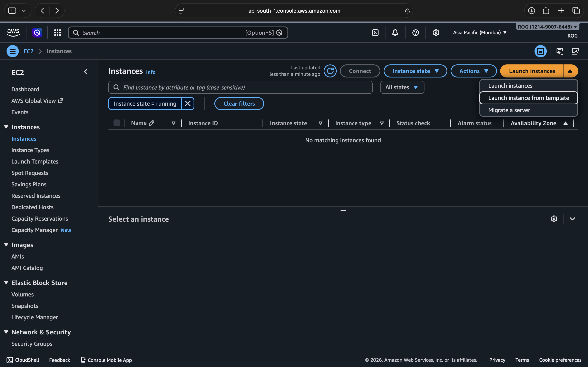Collapse the Elastic Block Store section
Viewport: 588px width, 367px height.
(x=6, y=283)
